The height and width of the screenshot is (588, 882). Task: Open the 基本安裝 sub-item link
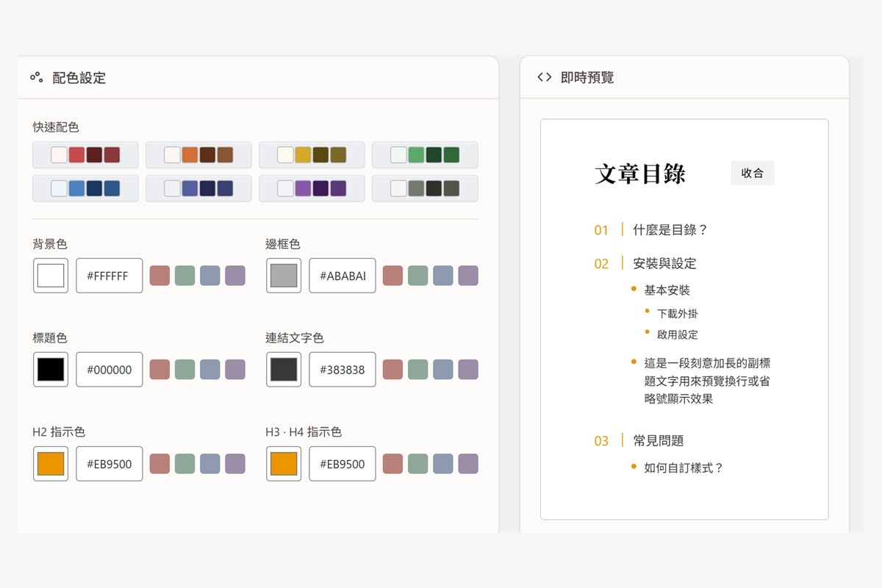[667, 290]
